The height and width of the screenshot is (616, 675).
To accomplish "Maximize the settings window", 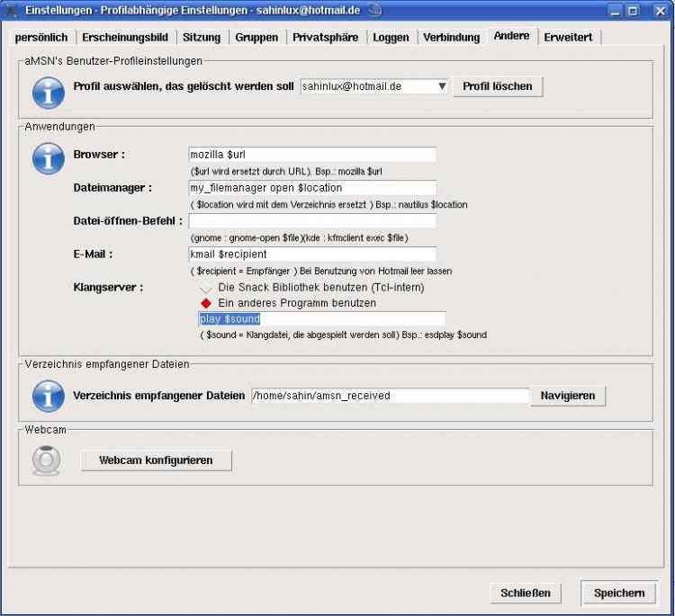I will 634,11.
